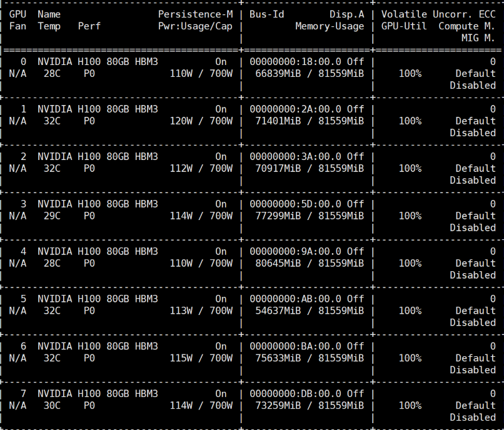This screenshot has height=430, width=504.
Task: Select power reading 112W / 700W
Action: (x=201, y=168)
